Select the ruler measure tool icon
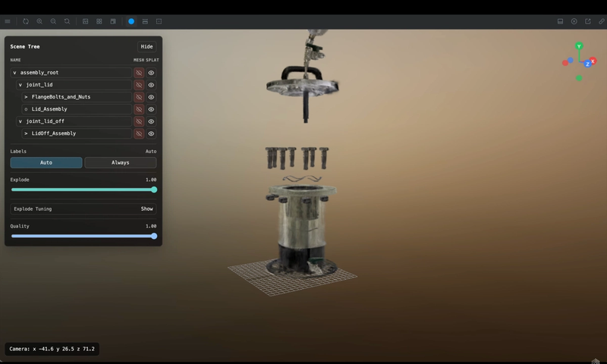The height and width of the screenshot is (364, 607). click(602, 21)
